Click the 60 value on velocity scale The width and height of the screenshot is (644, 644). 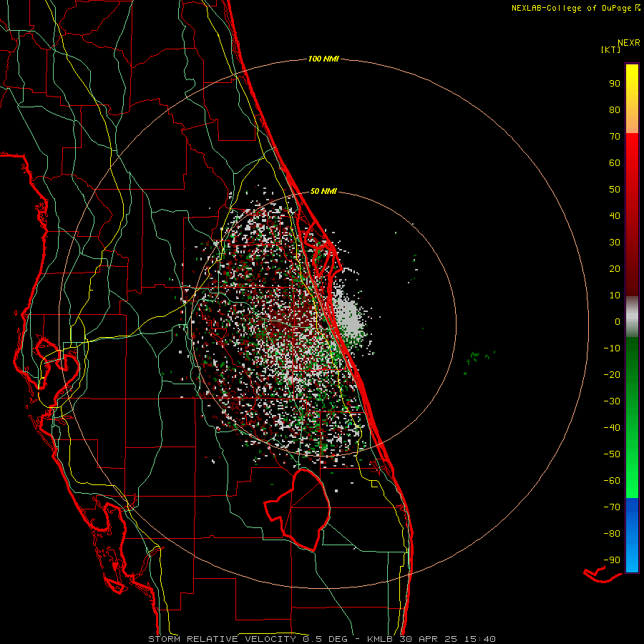(x=615, y=163)
